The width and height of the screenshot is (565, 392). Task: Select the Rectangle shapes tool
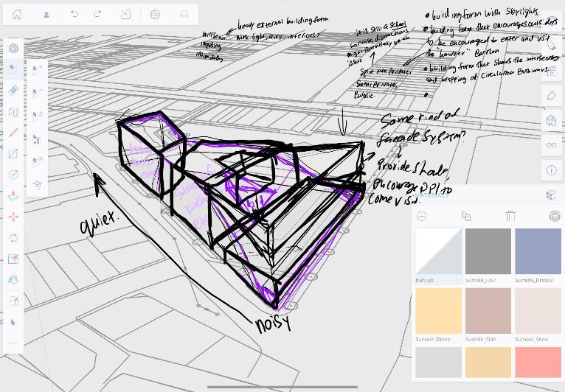coord(13,111)
